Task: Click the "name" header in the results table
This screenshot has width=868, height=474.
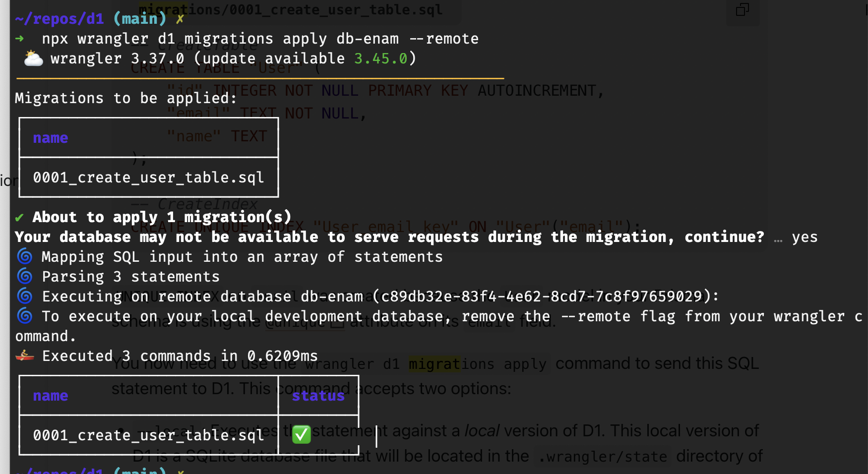Action: [50, 396]
